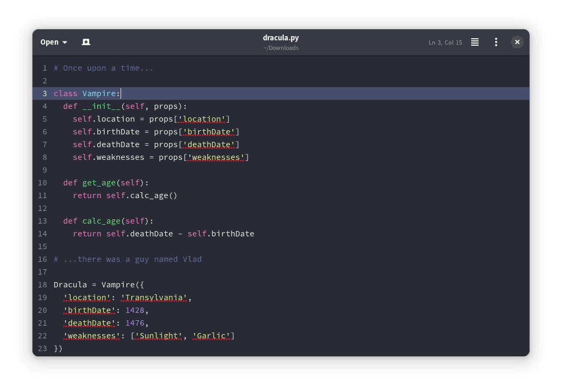The image size is (562, 392).
Task: Click the 'Garlic' string in the weaknesses list
Action: point(211,336)
